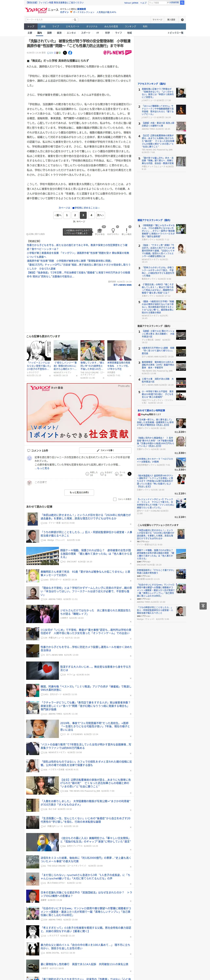Open the みんなの意見 navigation tab
This screenshot has width=210, height=980.
point(111,27)
